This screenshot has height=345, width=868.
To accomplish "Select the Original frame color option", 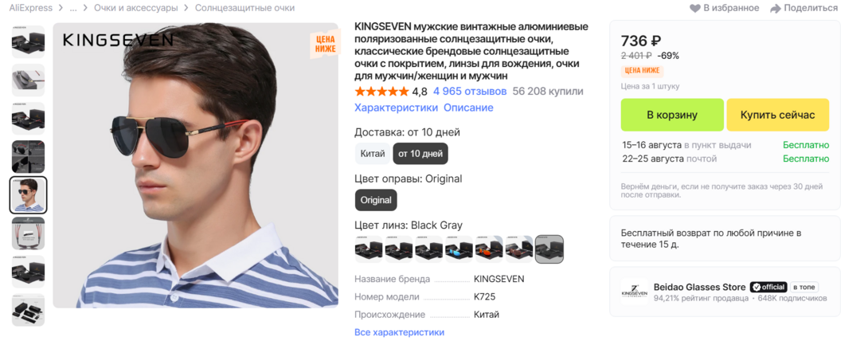I will pos(376,200).
